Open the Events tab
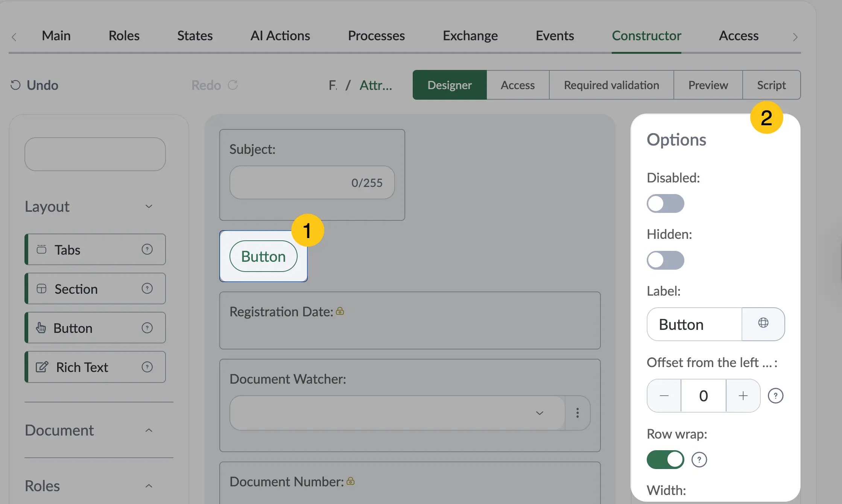The width and height of the screenshot is (842, 504). click(x=555, y=36)
